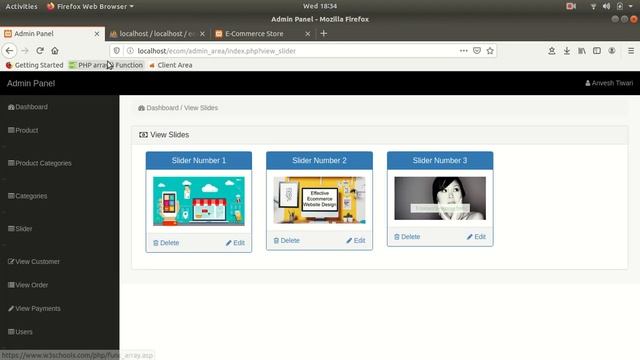This screenshot has height=360, width=640.
Task: Open the Firefox hamburger menu
Action: [631, 51]
